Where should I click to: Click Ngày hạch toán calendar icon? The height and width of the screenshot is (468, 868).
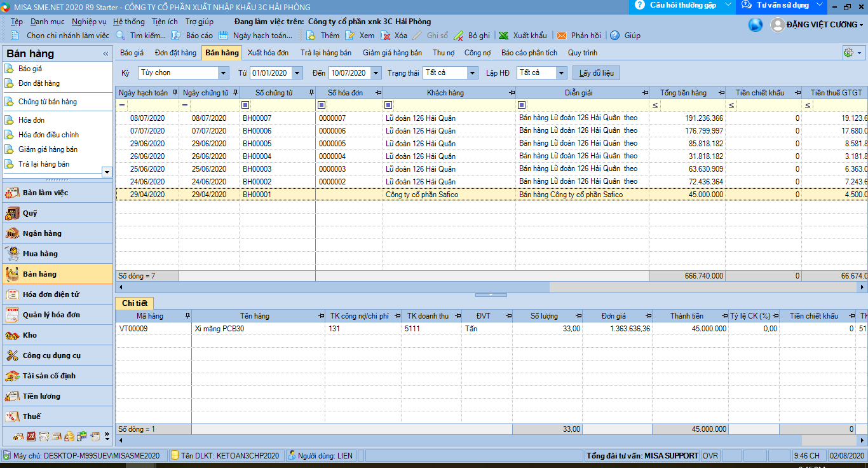point(224,36)
